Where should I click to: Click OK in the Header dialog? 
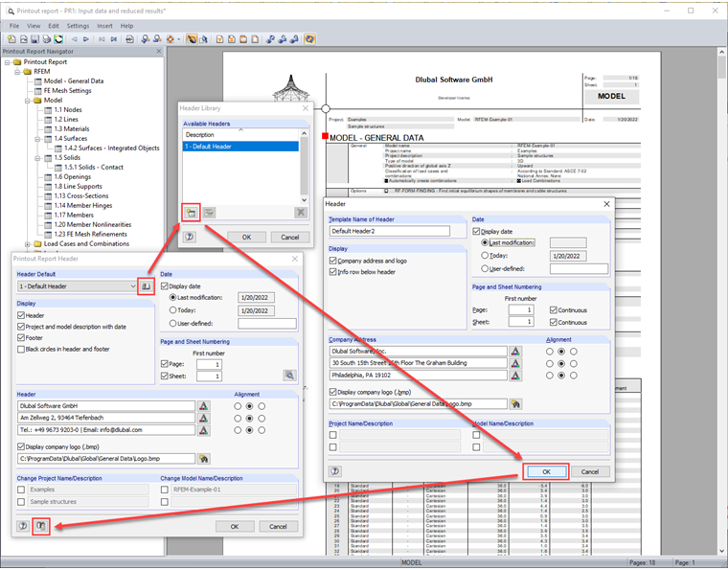point(546,471)
